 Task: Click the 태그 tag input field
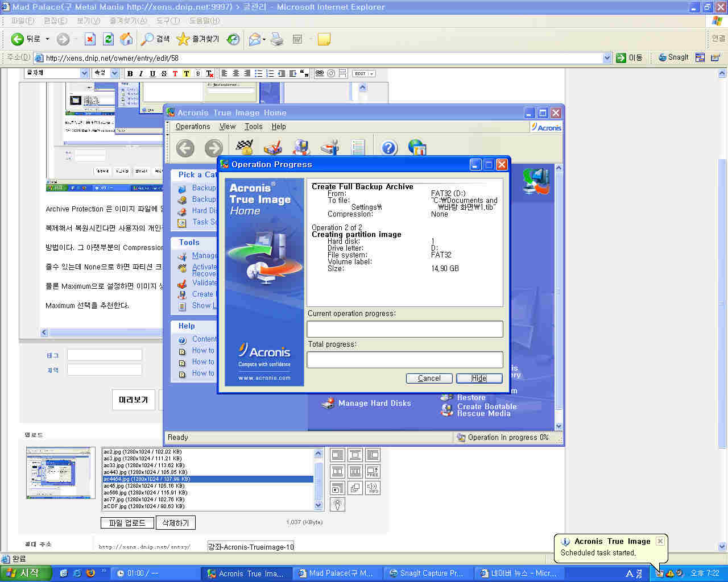click(x=105, y=355)
